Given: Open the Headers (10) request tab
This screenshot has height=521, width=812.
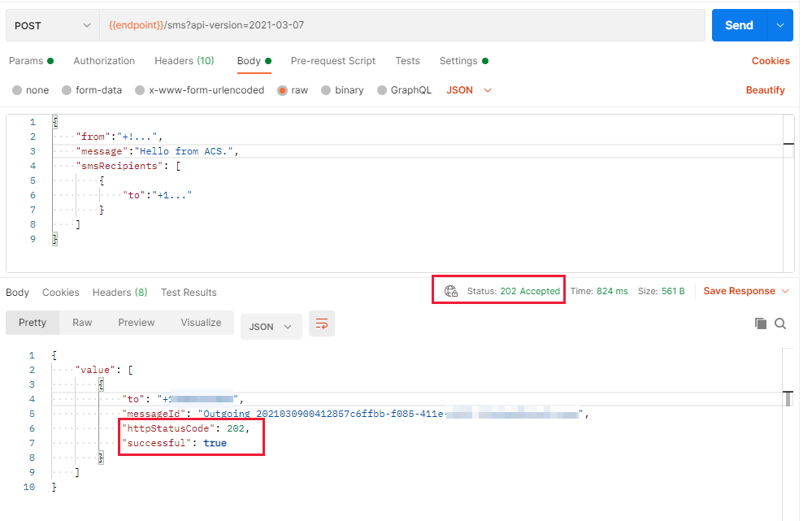Looking at the screenshot, I should (185, 61).
